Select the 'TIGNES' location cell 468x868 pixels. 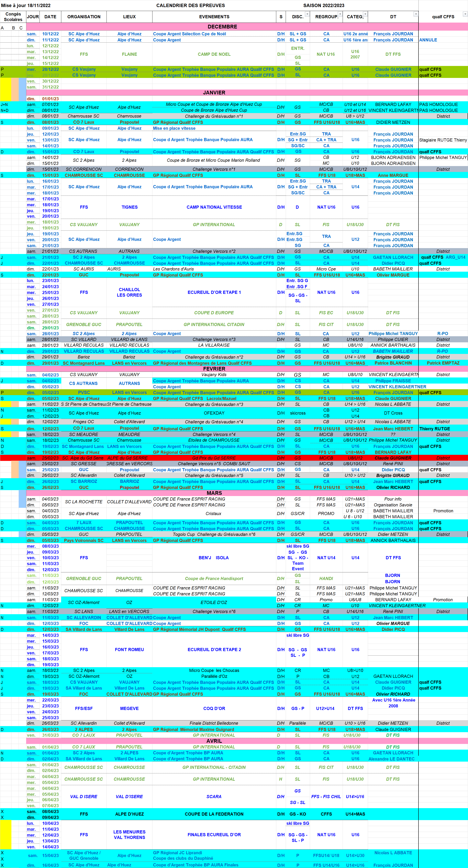pyautogui.click(x=129, y=207)
